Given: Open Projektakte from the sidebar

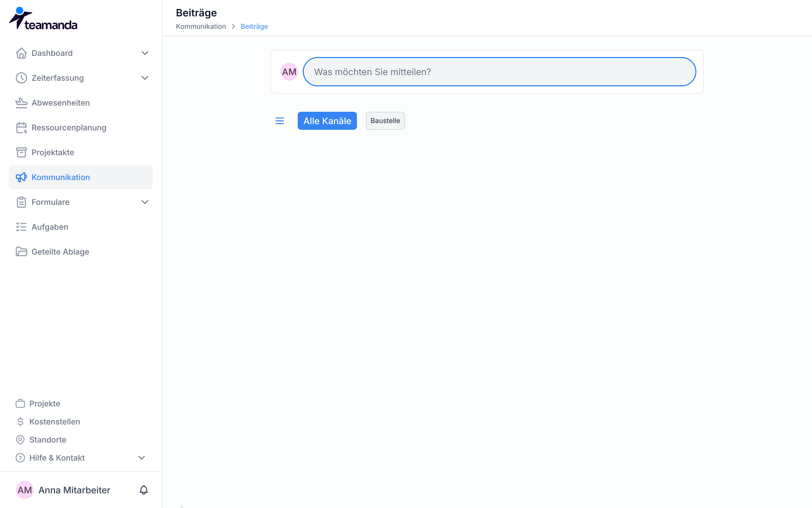Looking at the screenshot, I should point(81,152).
